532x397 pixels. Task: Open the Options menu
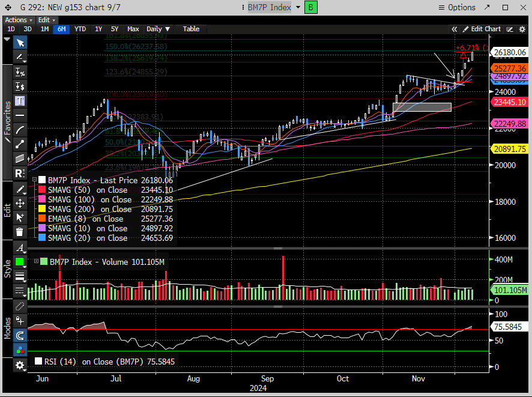pyautogui.click(x=457, y=7)
